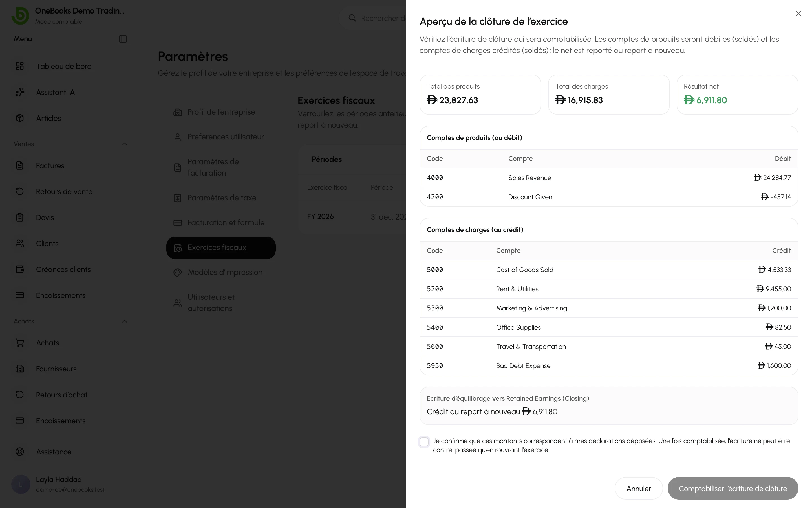This screenshot has height=508, width=812.
Task: Select the Modèles d'impression settings tab
Action: (221, 272)
